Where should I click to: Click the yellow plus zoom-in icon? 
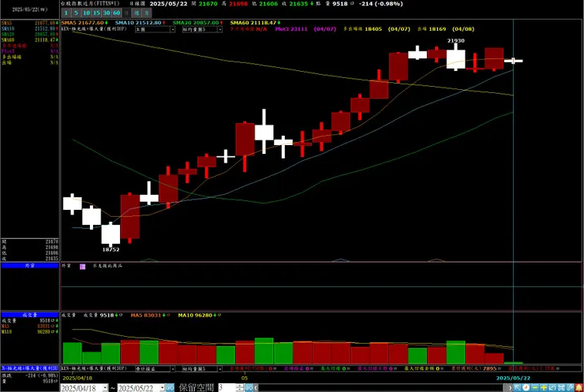click(x=544, y=387)
